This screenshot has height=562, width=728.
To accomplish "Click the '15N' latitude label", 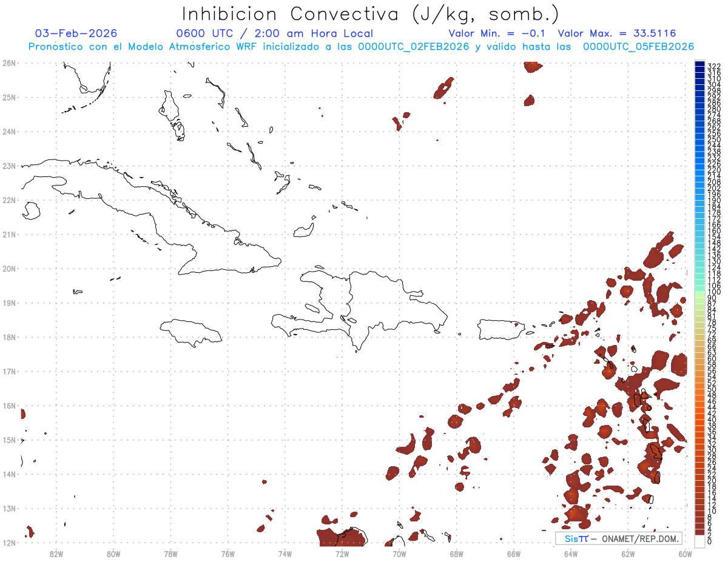I will 9,440.
